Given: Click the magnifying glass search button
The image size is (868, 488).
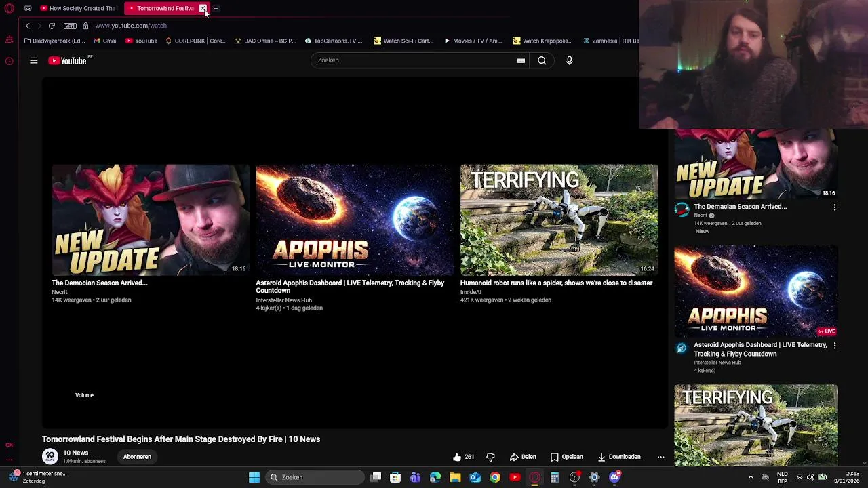Looking at the screenshot, I should click(542, 60).
